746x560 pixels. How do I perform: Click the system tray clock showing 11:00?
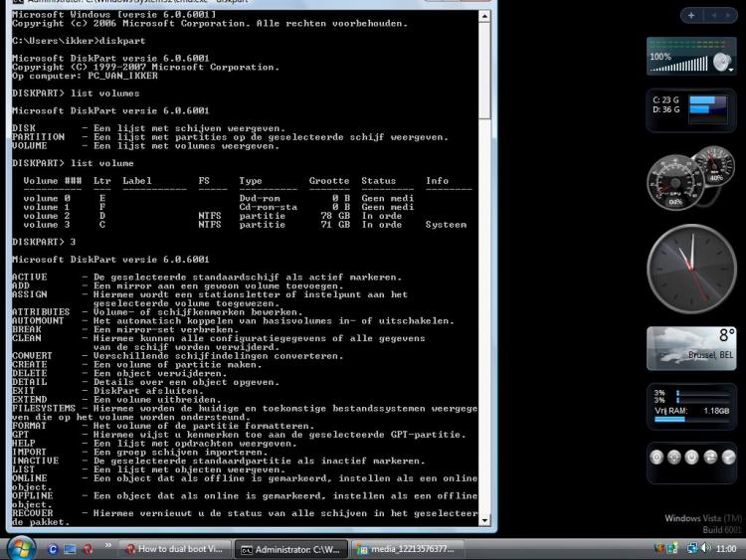pyautogui.click(x=725, y=548)
